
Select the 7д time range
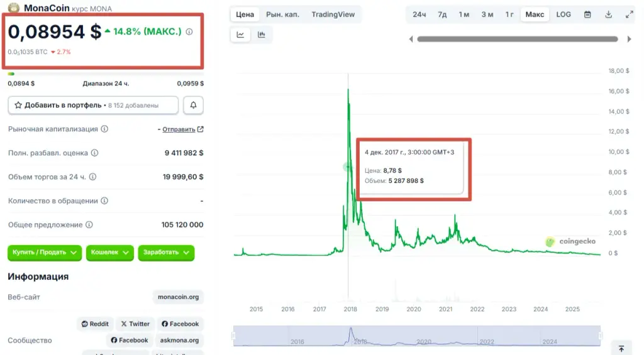click(x=442, y=14)
